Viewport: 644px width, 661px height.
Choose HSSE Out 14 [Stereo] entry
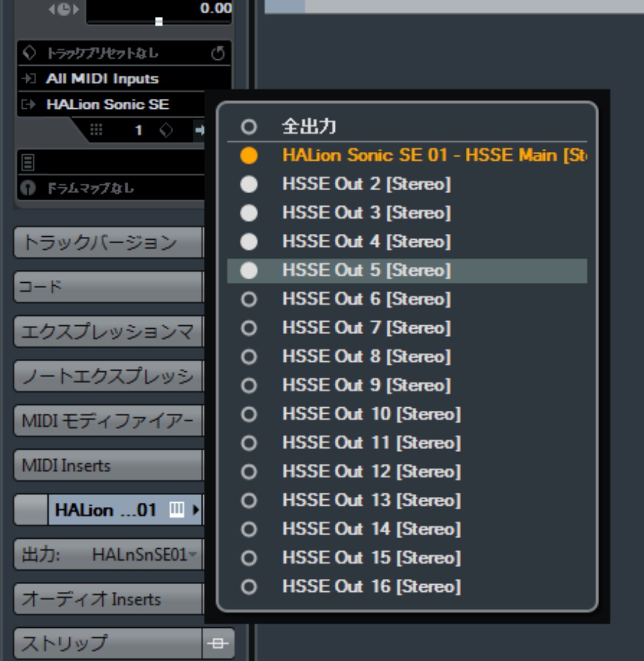point(407,529)
